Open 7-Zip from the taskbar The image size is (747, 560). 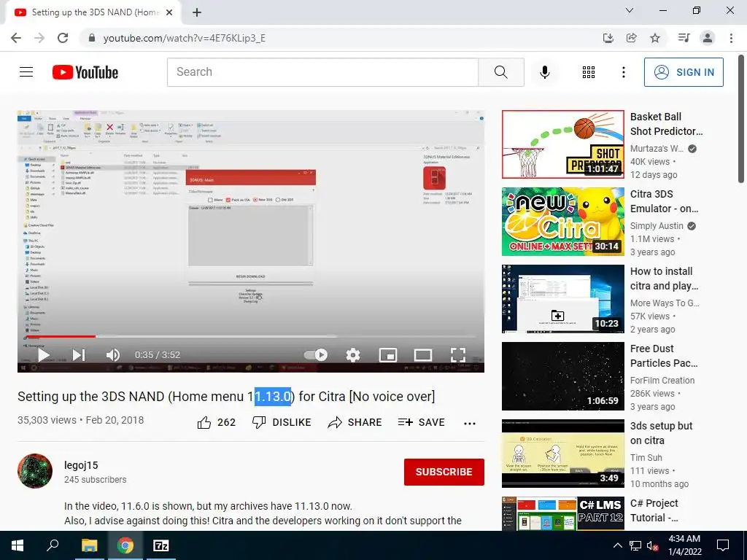coord(160,545)
